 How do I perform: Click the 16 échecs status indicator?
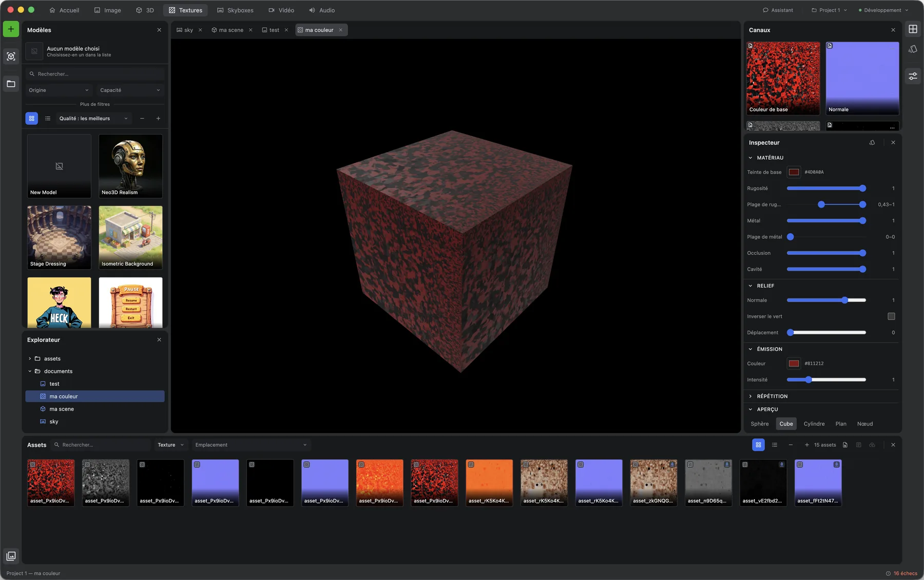(x=901, y=573)
